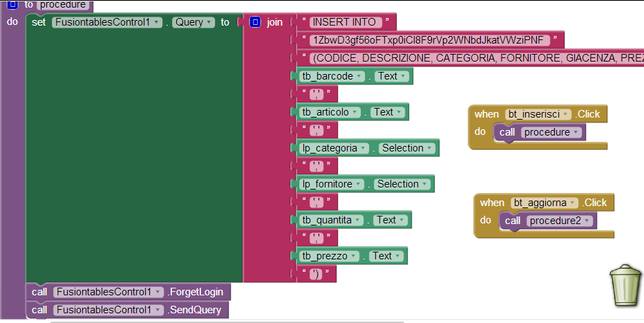The width and height of the screenshot is (644, 323).
Task: Edit the separator string below tb_quantita
Action: pyautogui.click(x=316, y=238)
